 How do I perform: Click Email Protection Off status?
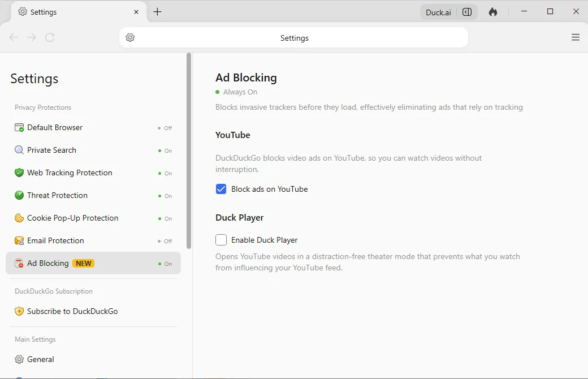(165, 241)
